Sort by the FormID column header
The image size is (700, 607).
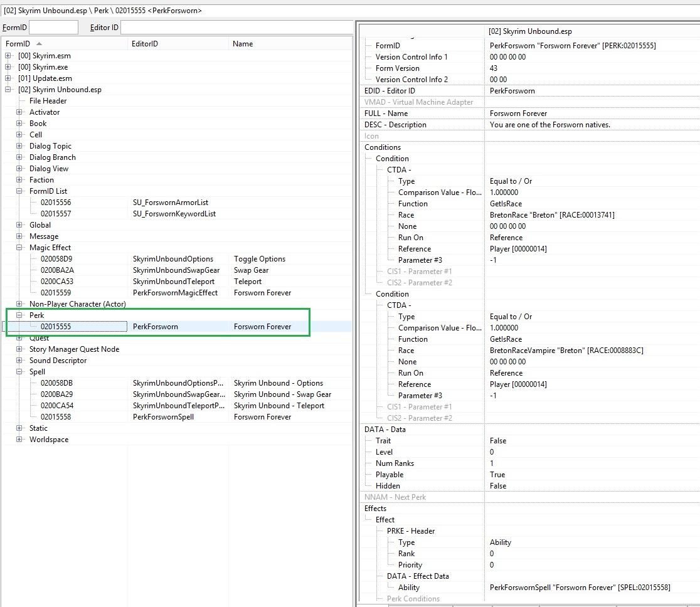pyautogui.click(x=65, y=44)
